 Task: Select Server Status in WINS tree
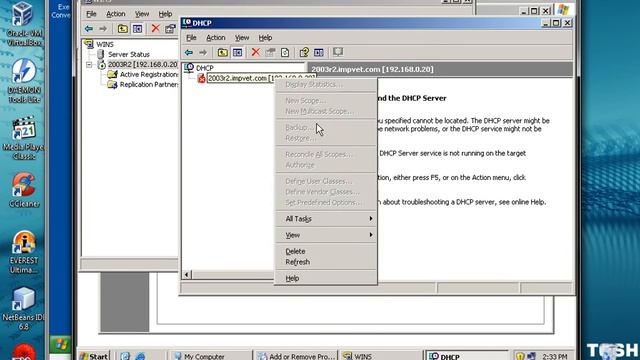point(129,54)
